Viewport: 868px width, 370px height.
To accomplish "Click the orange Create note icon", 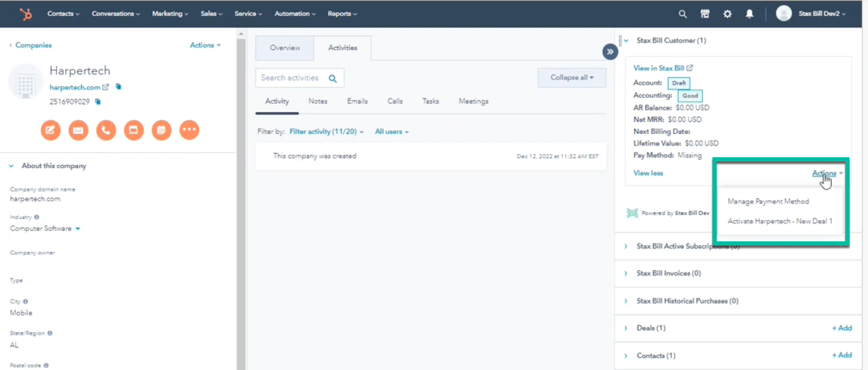I will pyautogui.click(x=50, y=130).
